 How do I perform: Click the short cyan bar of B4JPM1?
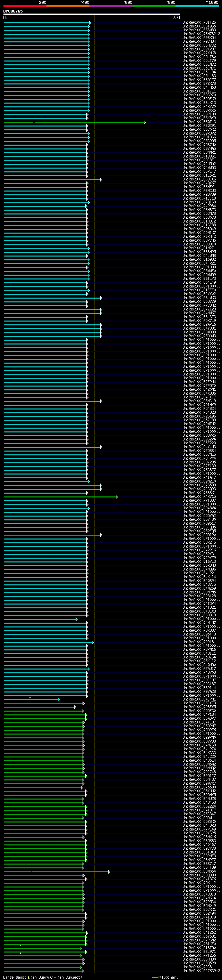click(x=32, y=699)
